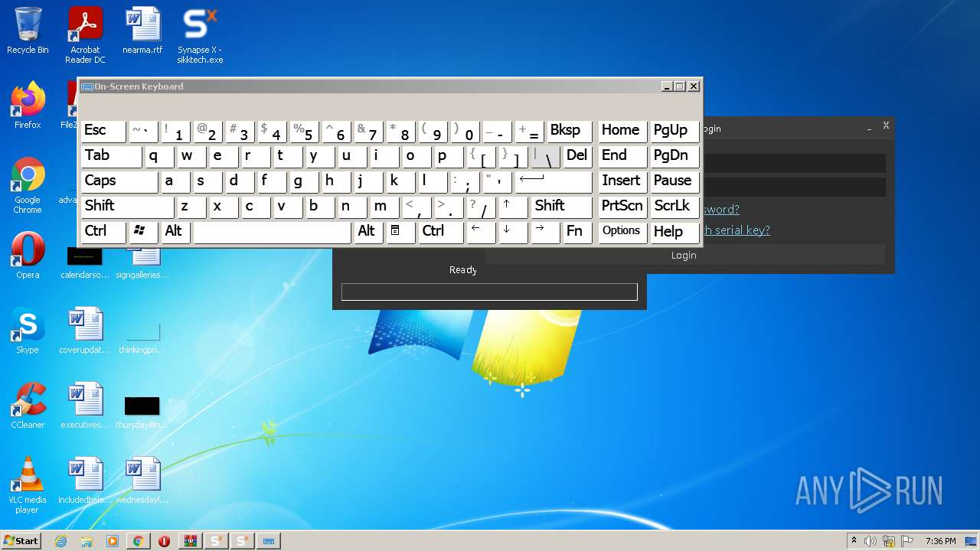Select coverupdat... Word document icon
The image size is (980, 551).
pos(85,331)
